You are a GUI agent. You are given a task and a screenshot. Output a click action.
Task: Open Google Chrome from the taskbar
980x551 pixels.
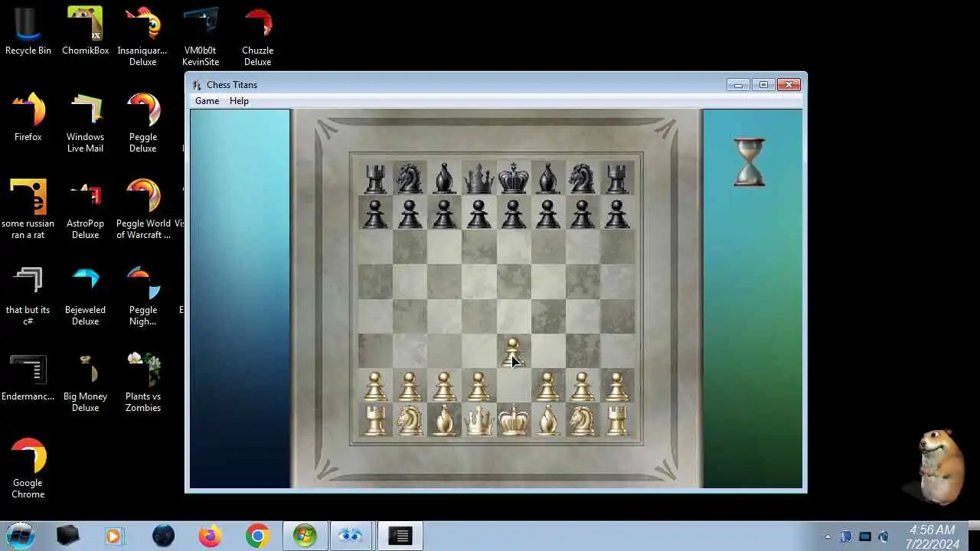(x=257, y=536)
